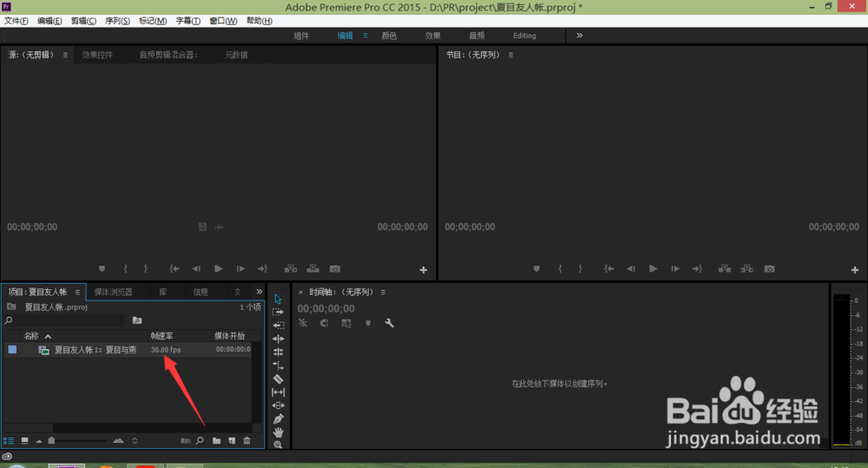Click Mark Out brace in Program monitor
868x468 pixels.
580,268
